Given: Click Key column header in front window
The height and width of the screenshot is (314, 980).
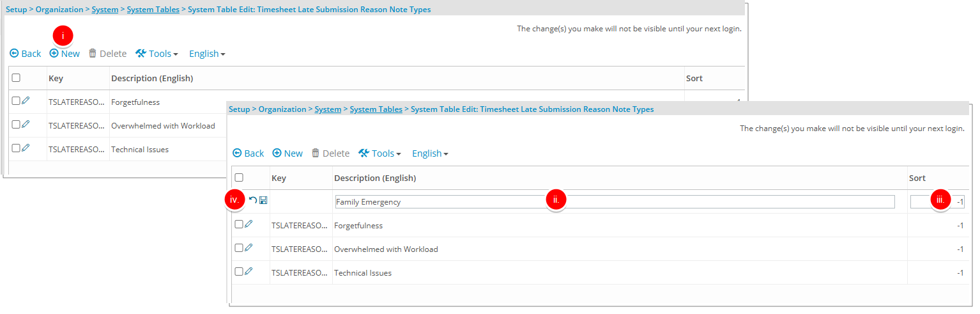Looking at the screenshot, I should pos(279,178).
